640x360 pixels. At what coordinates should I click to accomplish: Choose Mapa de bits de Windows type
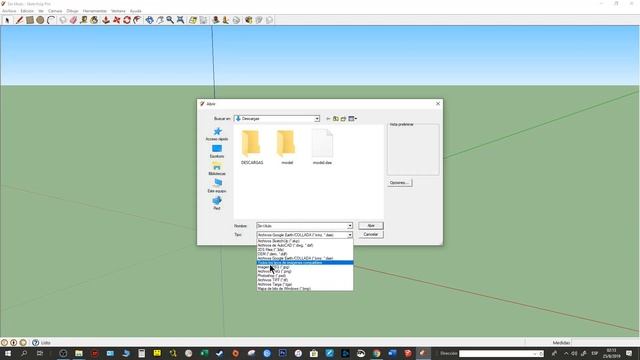[305, 289]
